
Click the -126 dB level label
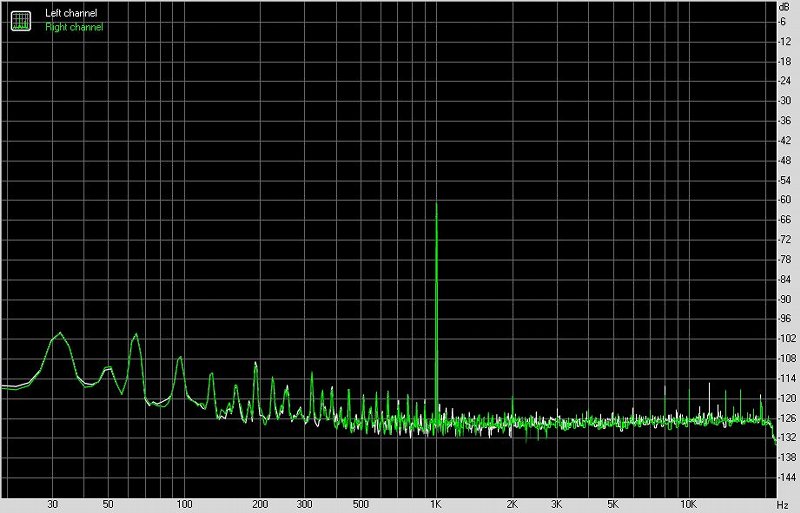pos(784,417)
